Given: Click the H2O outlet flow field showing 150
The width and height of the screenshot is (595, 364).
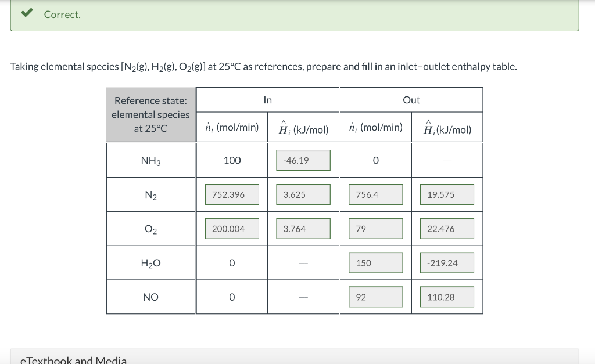Looking at the screenshot, I should [x=375, y=262].
